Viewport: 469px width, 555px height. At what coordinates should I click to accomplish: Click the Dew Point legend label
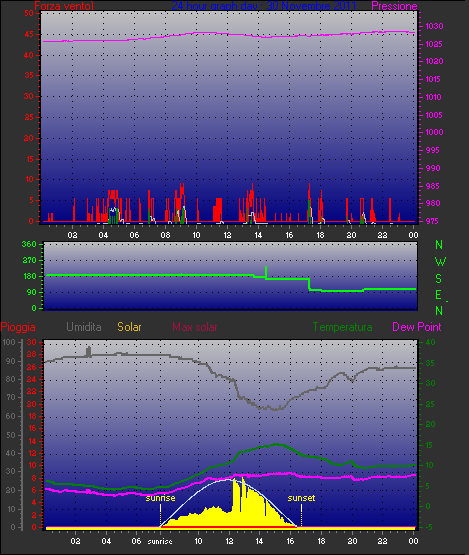[417, 327]
